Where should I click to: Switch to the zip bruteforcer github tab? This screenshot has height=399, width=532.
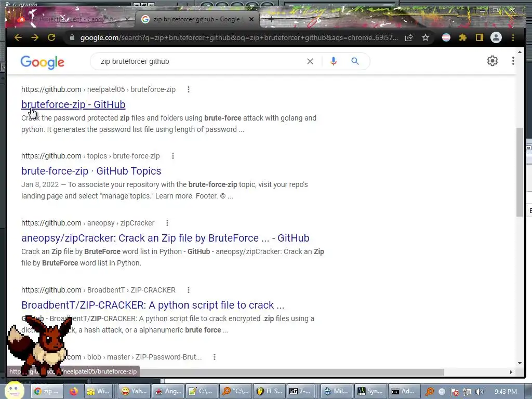pyautogui.click(x=197, y=19)
